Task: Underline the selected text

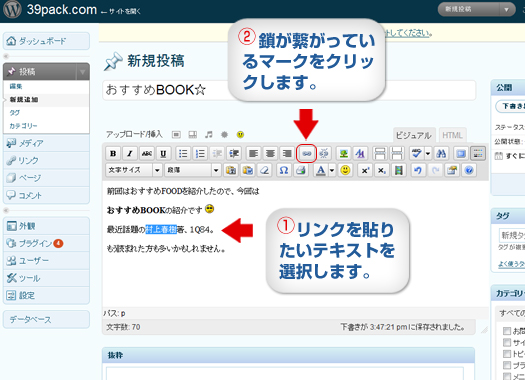Action: [x=163, y=153]
